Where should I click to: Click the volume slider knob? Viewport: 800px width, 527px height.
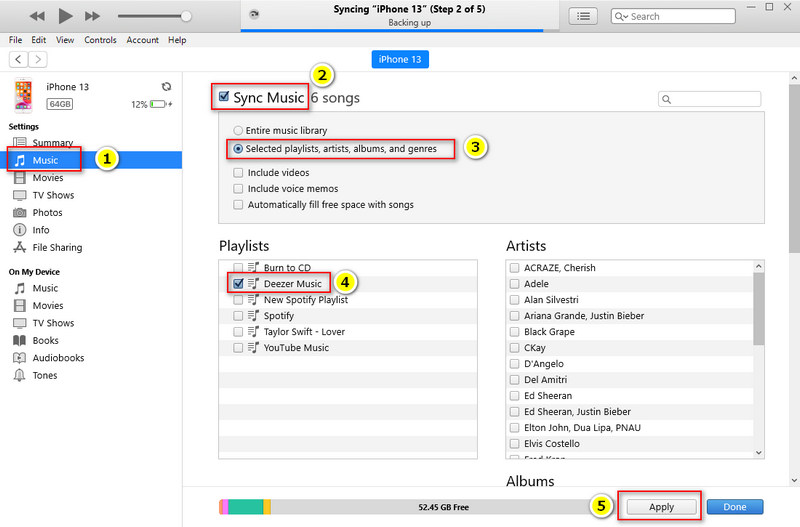pyautogui.click(x=186, y=16)
